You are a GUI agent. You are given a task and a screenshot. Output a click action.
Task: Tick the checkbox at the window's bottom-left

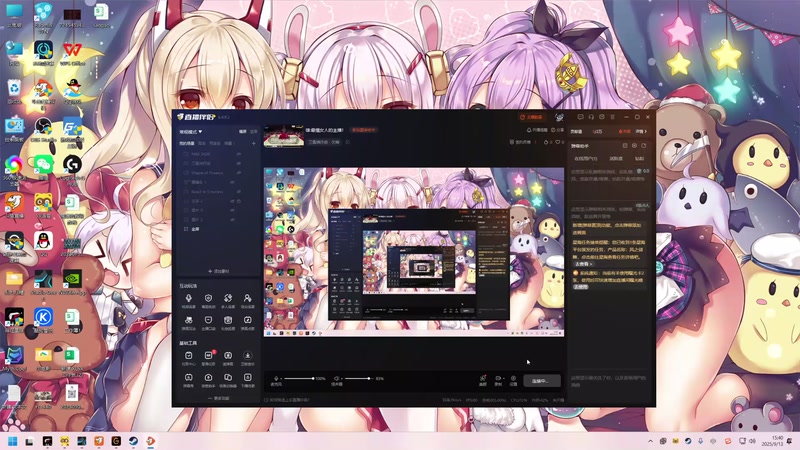pos(266,400)
